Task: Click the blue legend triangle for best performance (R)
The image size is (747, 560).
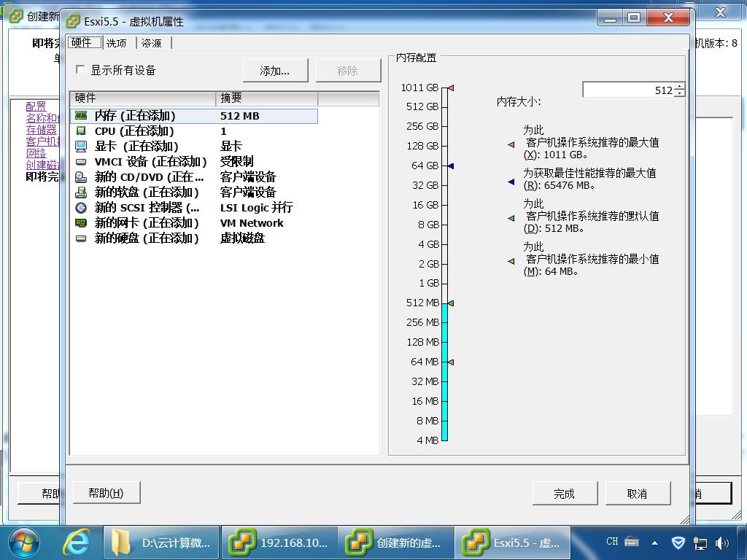Action: 511,182
